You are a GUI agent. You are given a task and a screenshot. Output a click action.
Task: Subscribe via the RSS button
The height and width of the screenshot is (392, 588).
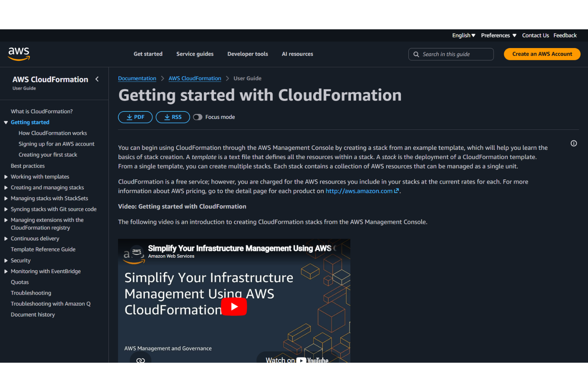coord(172,117)
